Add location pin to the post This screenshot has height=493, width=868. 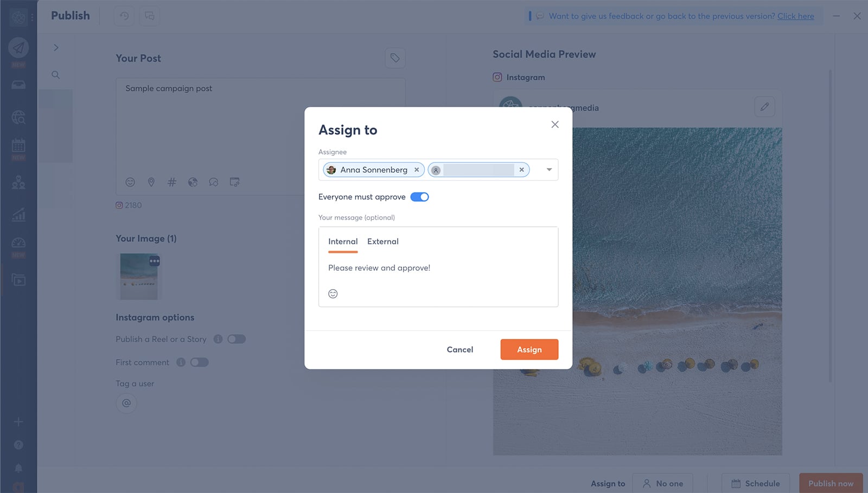[x=151, y=182]
